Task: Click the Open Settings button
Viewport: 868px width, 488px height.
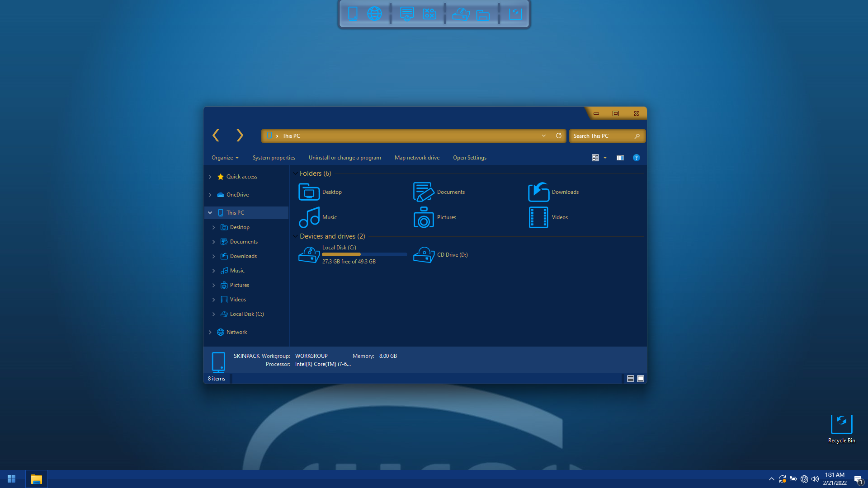Action: click(x=470, y=158)
